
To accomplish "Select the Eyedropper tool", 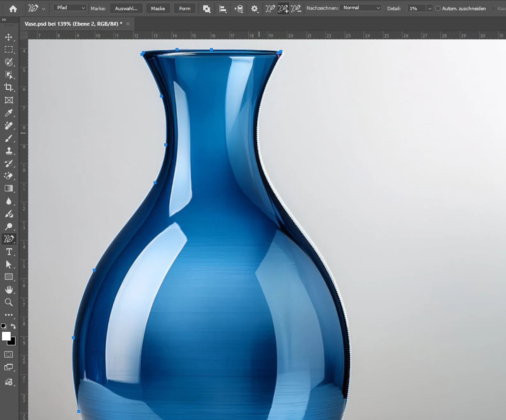I will (9, 113).
